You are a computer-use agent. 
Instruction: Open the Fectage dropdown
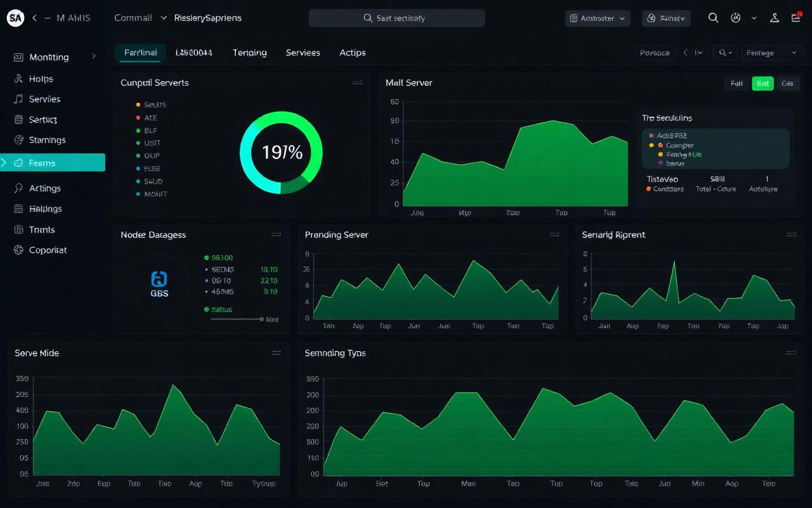pos(773,53)
